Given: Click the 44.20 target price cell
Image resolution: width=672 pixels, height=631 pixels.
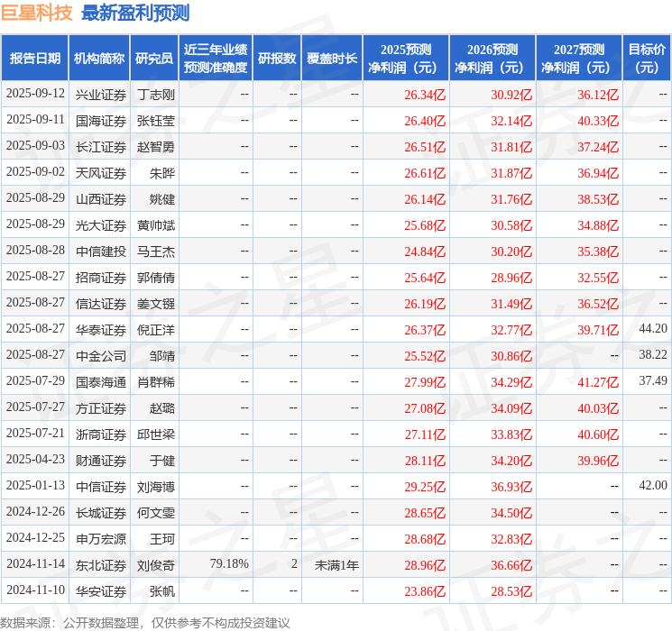Looking at the screenshot, I should pyautogui.click(x=652, y=330).
